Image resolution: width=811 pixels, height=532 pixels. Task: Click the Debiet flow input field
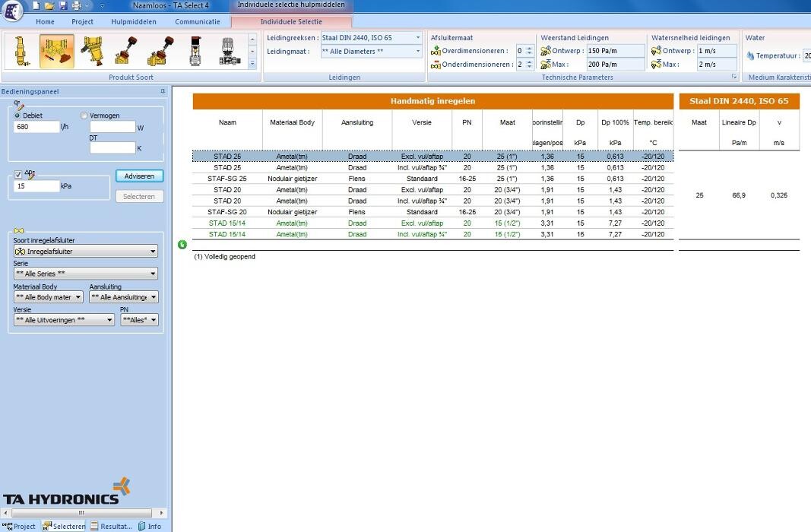coord(36,127)
